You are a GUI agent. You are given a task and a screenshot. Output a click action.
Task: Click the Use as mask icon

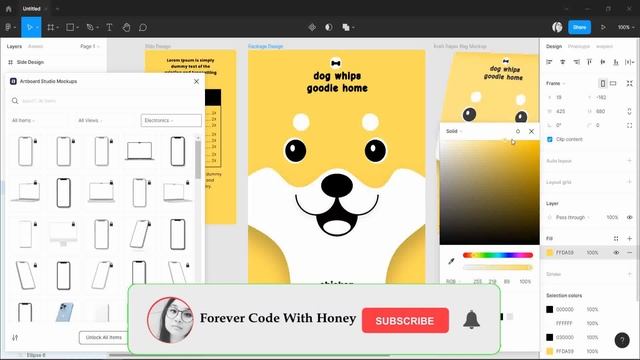pyautogui.click(x=329, y=27)
